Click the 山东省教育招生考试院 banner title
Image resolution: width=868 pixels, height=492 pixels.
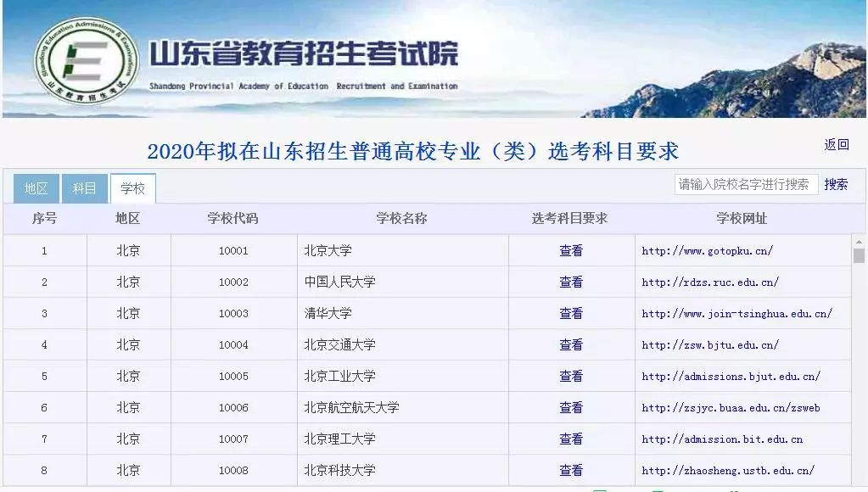tap(304, 53)
